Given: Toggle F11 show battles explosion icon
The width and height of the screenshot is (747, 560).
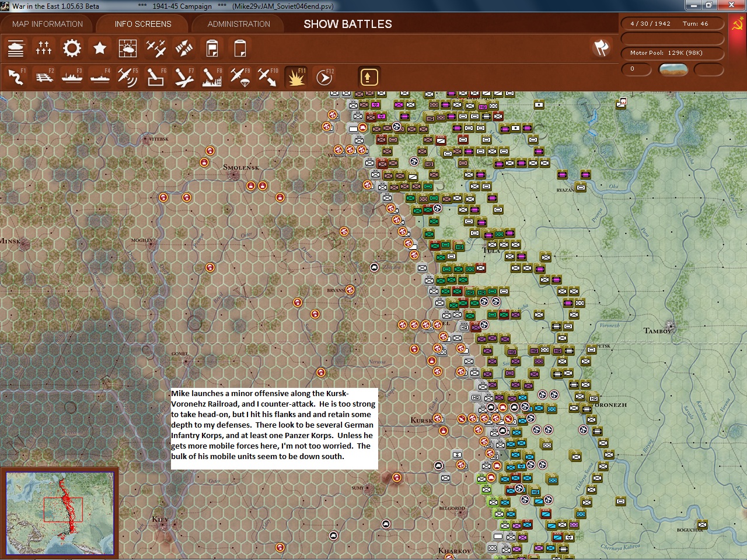Looking at the screenshot, I should (x=296, y=77).
